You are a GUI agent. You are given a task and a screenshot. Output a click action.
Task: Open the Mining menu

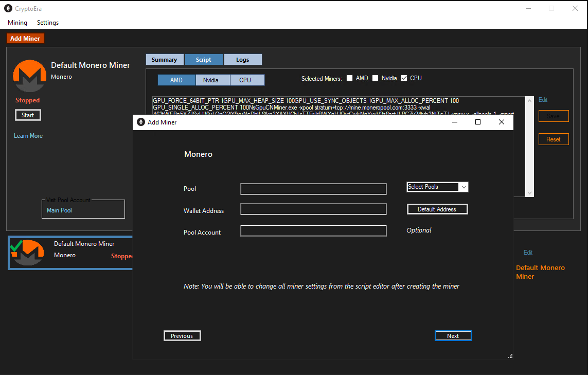(17, 23)
